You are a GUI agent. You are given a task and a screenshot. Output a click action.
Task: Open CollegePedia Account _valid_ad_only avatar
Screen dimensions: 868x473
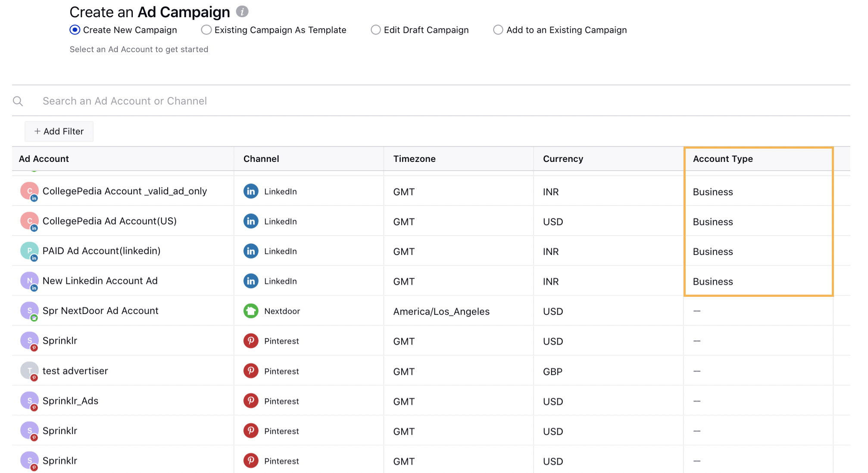[29, 191]
